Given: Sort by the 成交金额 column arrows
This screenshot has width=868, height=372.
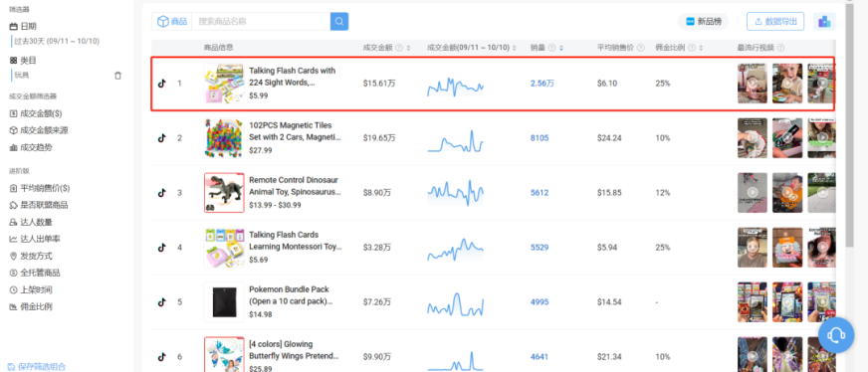Looking at the screenshot, I should (408, 48).
